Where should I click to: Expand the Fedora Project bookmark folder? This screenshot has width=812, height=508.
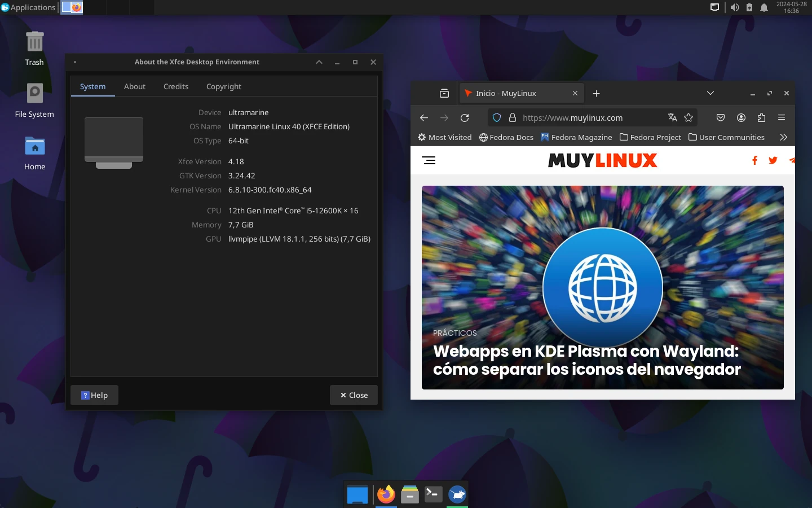(x=650, y=137)
